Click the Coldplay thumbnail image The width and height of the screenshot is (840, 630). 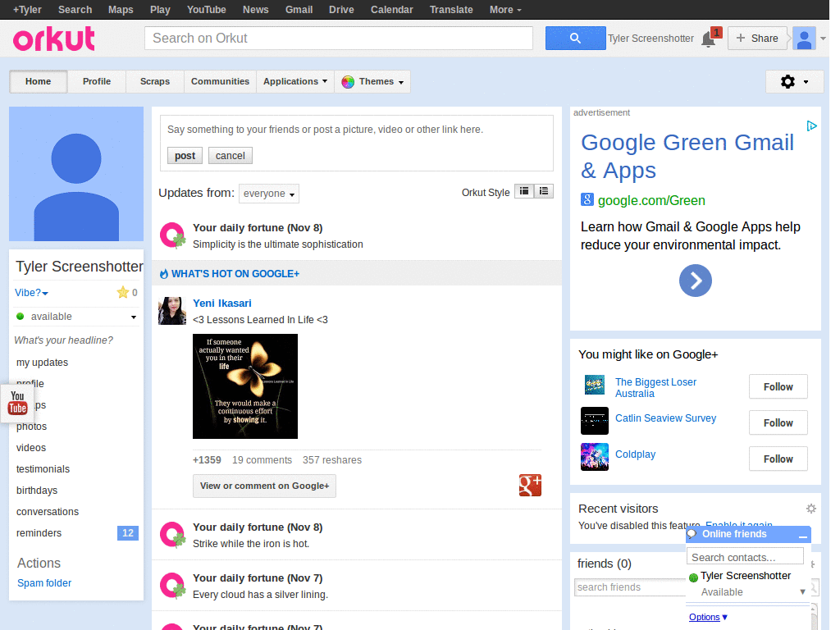click(595, 457)
